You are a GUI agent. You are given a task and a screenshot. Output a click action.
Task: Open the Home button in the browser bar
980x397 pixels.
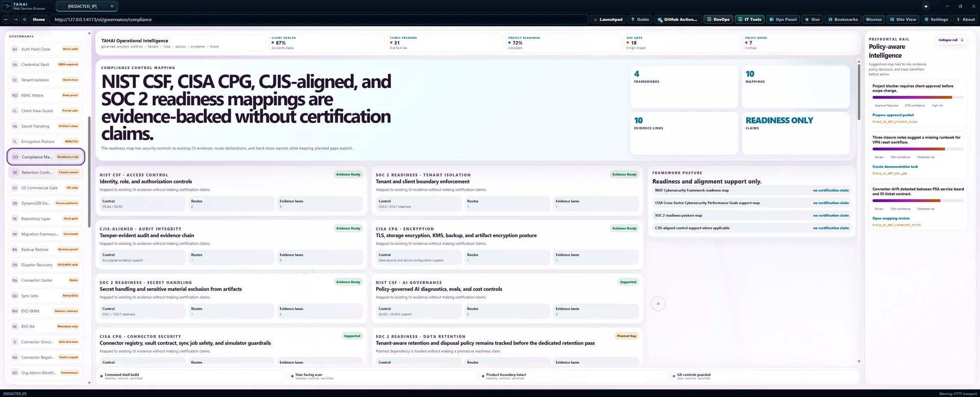pyautogui.click(x=39, y=19)
